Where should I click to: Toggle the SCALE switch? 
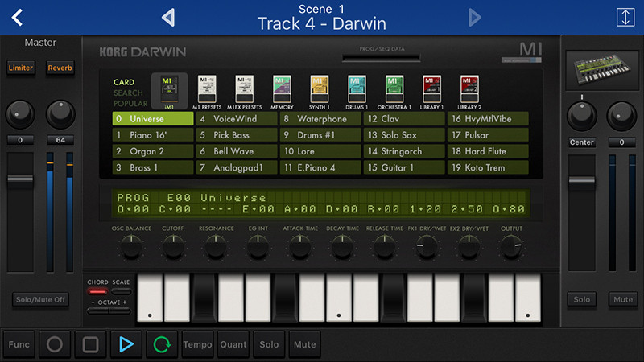[x=122, y=291]
